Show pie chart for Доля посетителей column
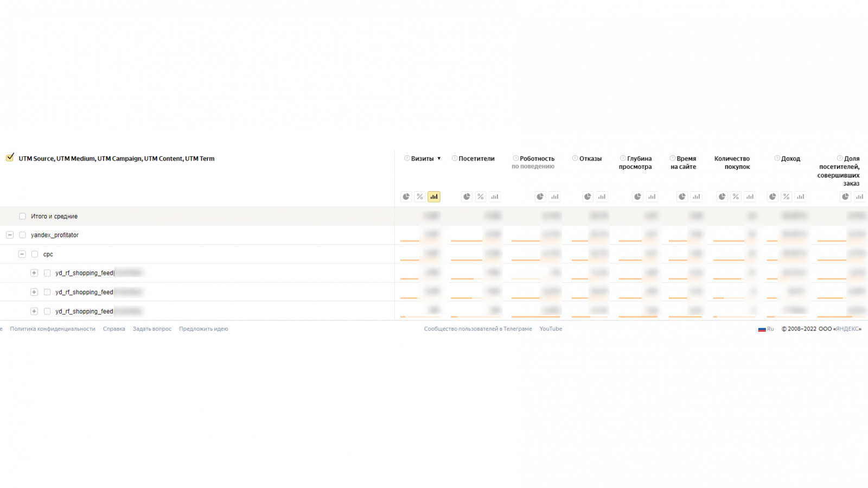Image resolution: width=868 pixels, height=488 pixels. 846,197
